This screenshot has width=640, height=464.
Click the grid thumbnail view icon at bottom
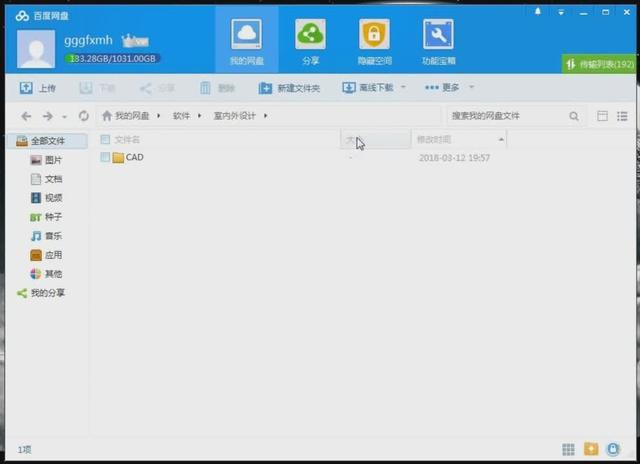point(568,449)
